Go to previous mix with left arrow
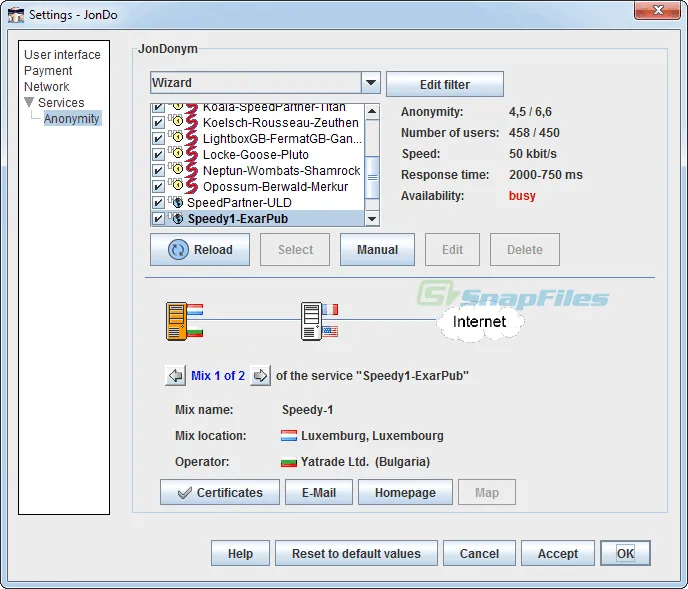 point(176,376)
